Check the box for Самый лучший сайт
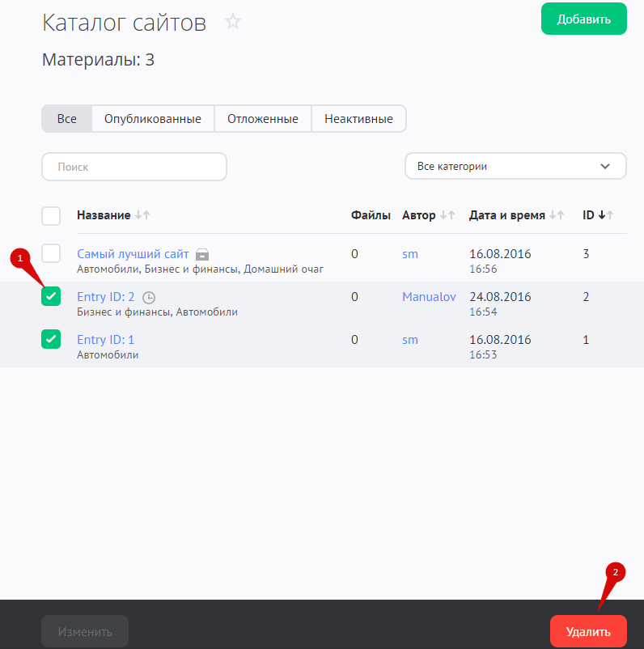The height and width of the screenshot is (649, 644). pyautogui.click(x=51, y=253)
